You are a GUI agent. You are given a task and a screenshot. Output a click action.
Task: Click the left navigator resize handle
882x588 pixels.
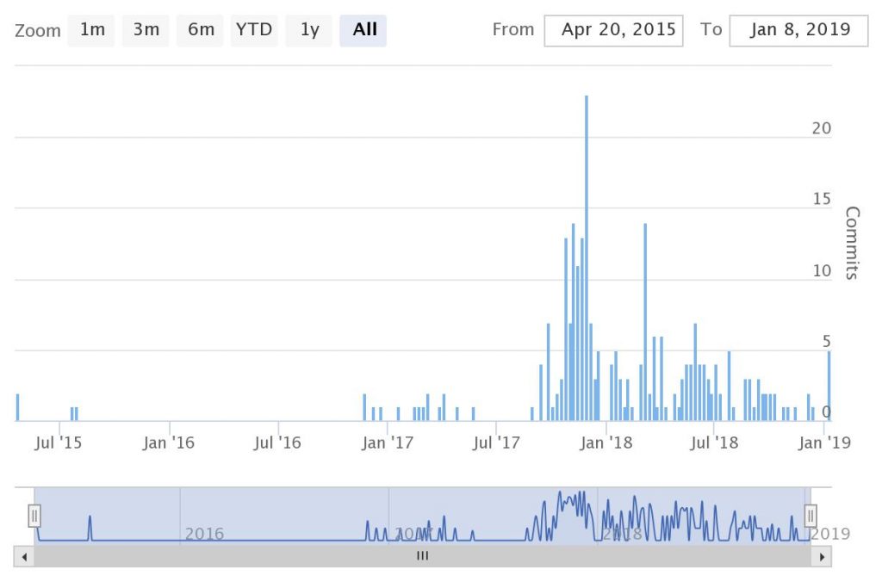coord(34,516)
